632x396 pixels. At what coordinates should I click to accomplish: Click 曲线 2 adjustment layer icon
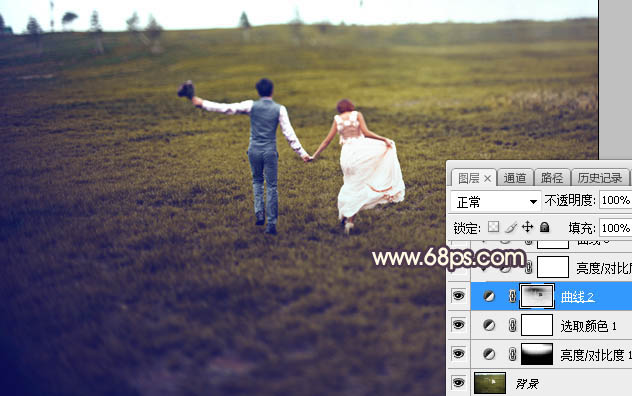[489, 296]
